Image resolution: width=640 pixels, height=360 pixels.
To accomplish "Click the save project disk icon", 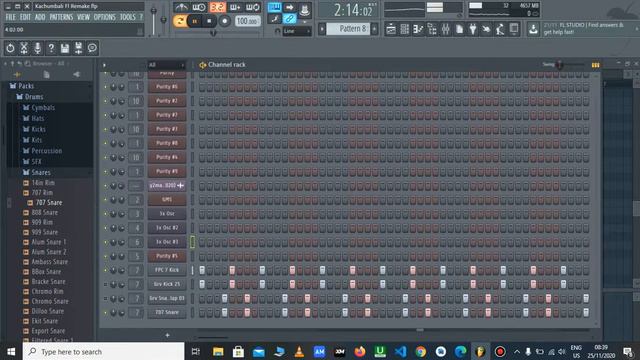I will pyautogui.click(x=64, y=48).
